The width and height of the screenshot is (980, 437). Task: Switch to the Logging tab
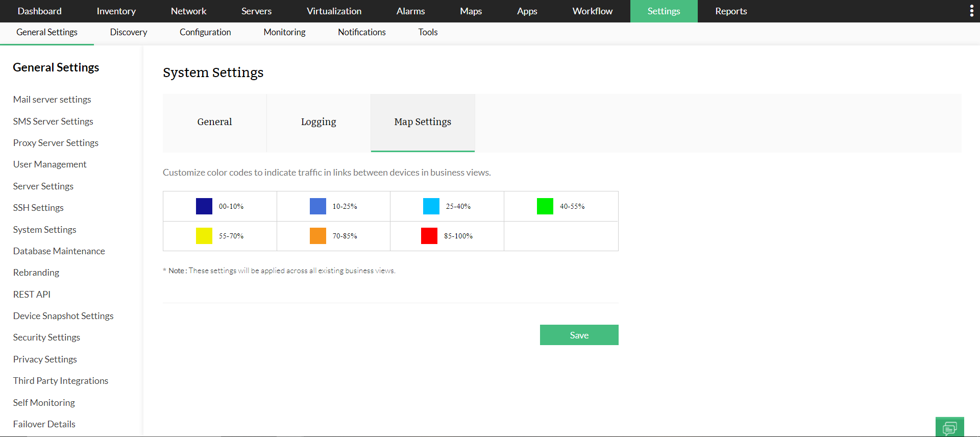pyautogui.click(x=318, y=123)
